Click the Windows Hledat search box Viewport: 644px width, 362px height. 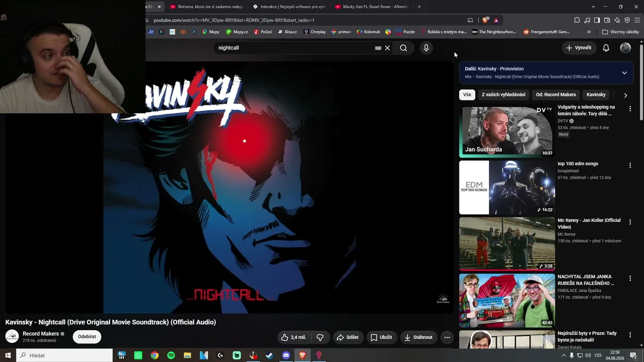click(x=64, y=355)
